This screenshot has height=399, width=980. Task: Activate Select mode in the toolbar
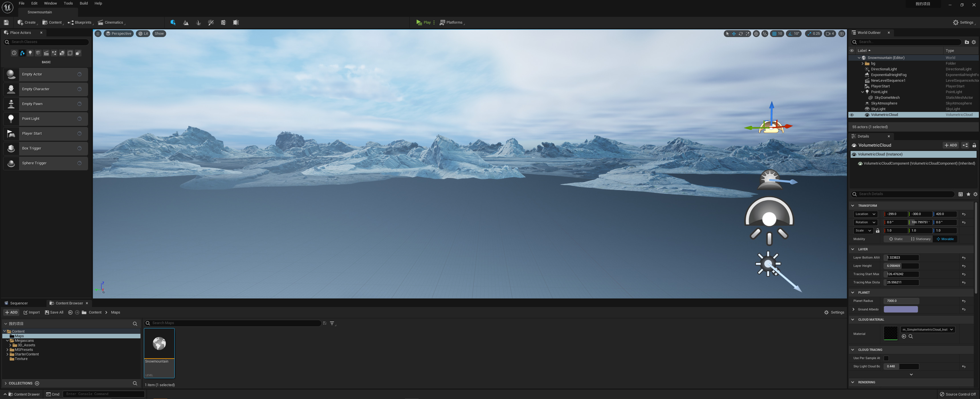[173, 22]
